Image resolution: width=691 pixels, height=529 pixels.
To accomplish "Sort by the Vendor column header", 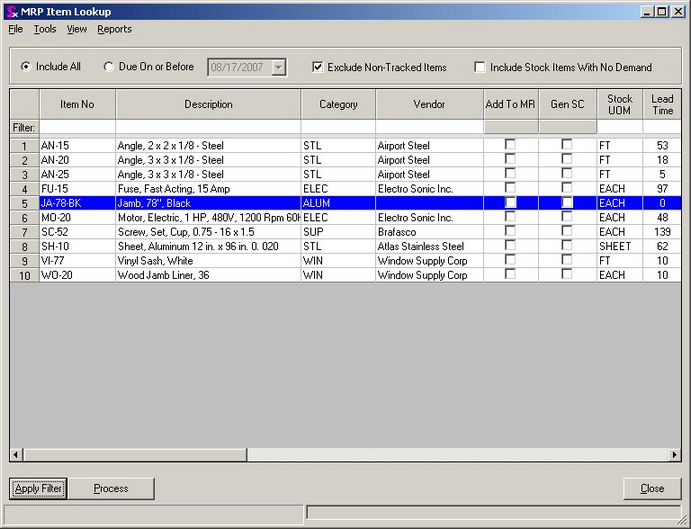I will point(429,104).
